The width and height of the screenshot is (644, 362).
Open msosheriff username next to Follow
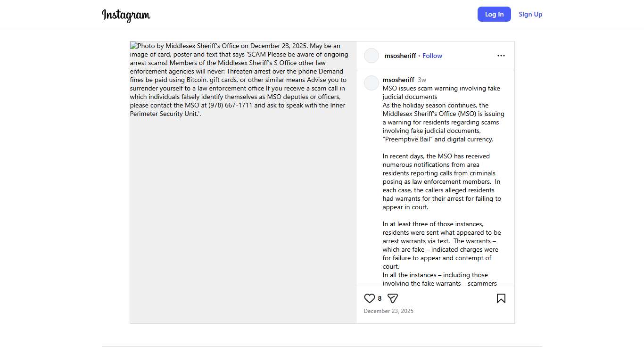click(400, 56)
